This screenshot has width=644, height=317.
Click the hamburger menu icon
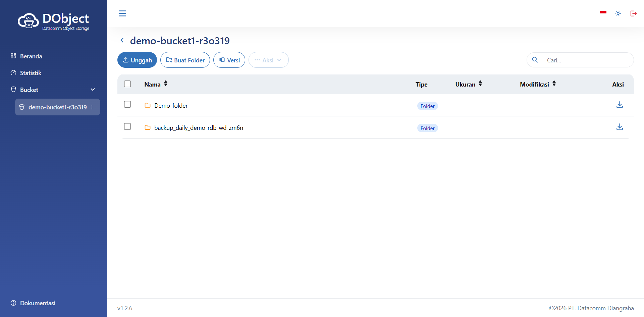[122, 13]
